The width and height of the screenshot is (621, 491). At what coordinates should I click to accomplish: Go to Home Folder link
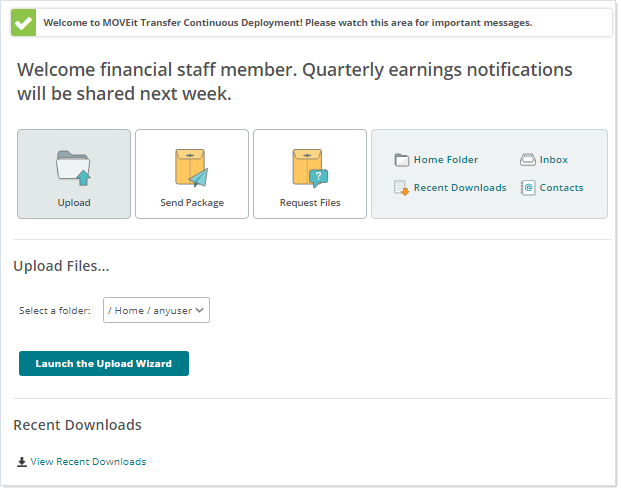[446, 160]
